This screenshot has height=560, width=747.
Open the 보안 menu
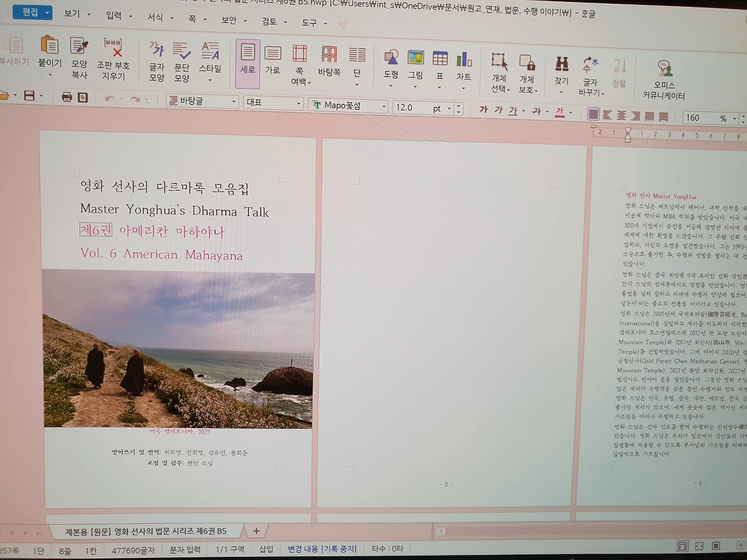click(229, 20)
